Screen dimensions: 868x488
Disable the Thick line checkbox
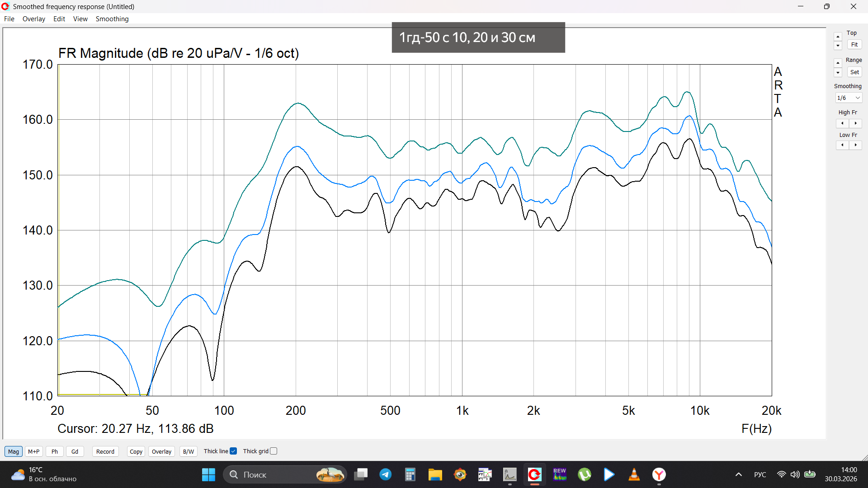[x=233, y=451]
